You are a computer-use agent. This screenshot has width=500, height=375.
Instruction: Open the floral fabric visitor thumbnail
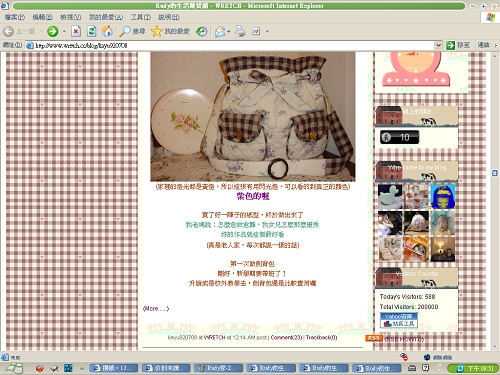click(416, 197)
